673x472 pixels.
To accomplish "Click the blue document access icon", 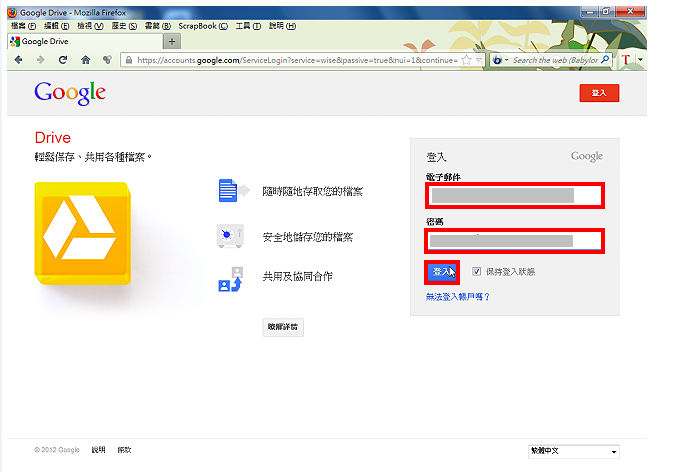I will point(233,191).
